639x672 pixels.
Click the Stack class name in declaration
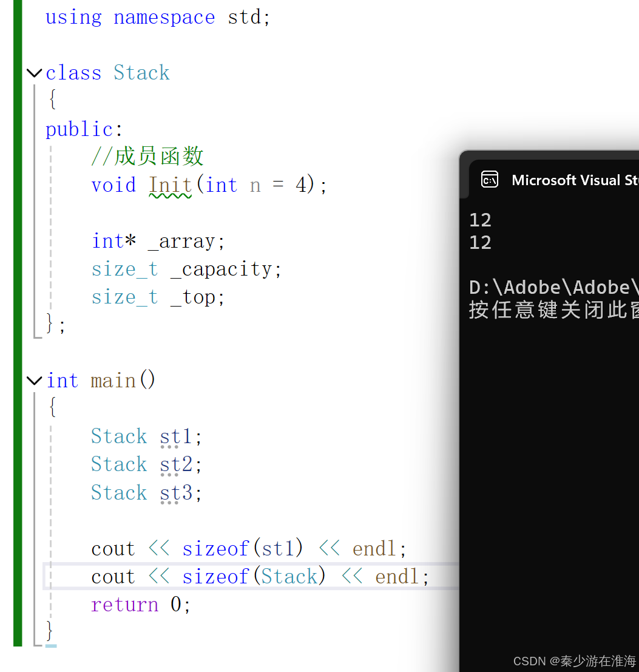(142, 73)
